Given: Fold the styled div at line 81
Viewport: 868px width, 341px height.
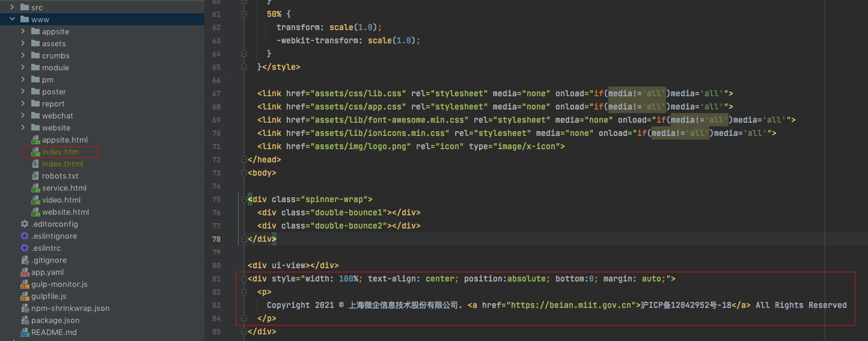Looking at the screenshot, I should (x=244, y=278).
